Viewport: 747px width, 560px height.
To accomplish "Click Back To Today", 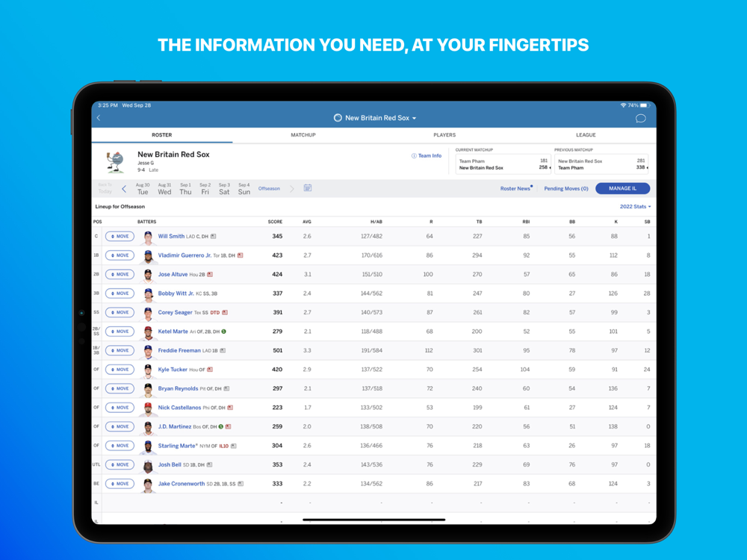I will (105, 189).
